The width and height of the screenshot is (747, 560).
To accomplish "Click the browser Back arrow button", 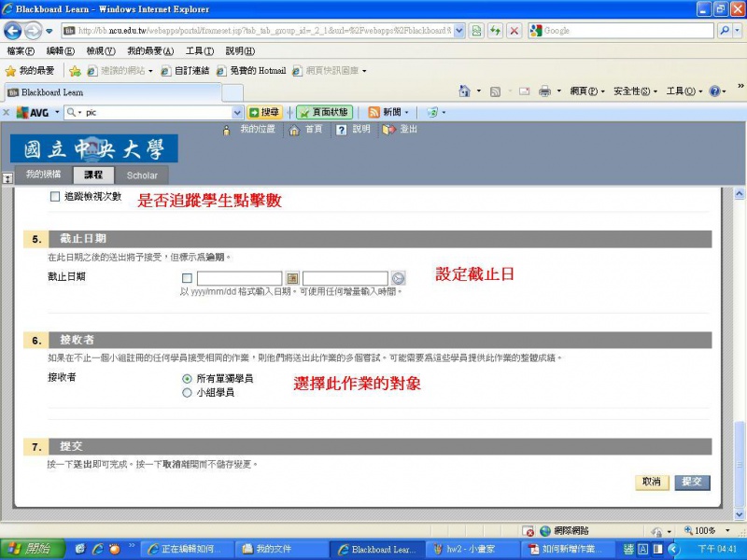I will click(13, 31).
